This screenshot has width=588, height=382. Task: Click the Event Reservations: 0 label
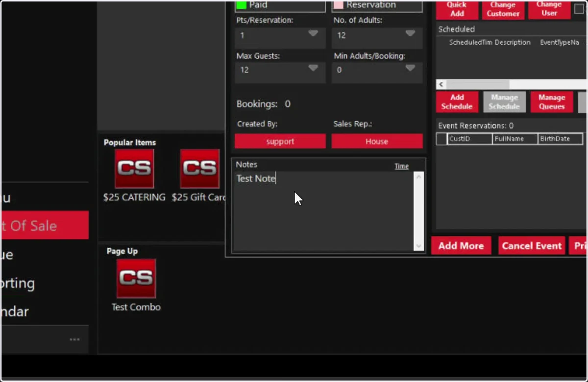point(476,126)
